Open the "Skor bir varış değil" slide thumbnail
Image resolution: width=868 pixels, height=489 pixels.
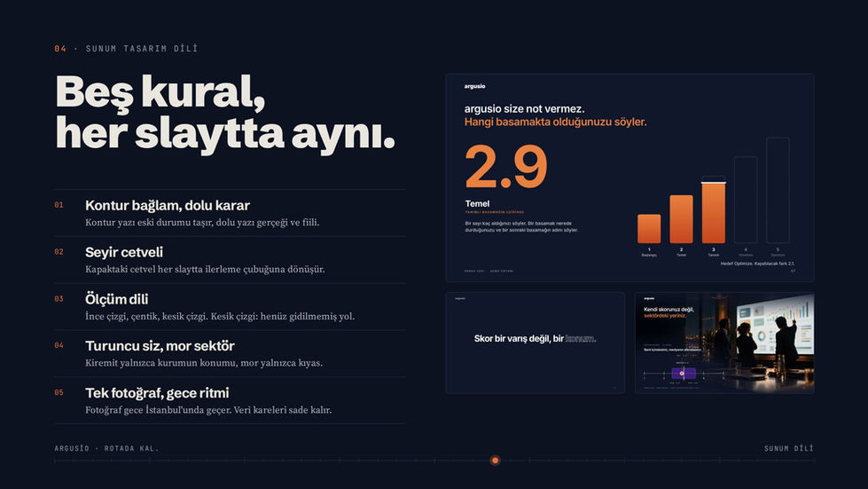[536, 343]
